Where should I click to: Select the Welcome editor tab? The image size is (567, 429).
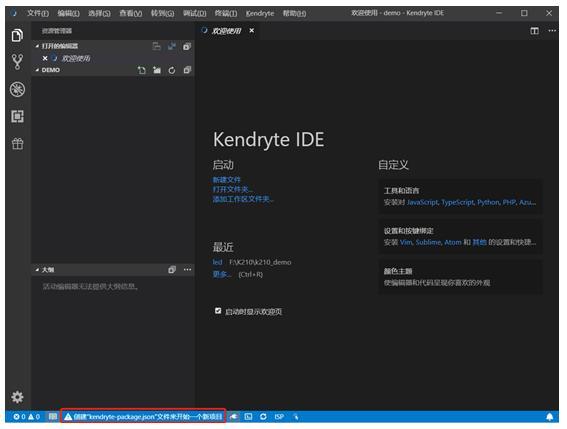coord(228,31)
